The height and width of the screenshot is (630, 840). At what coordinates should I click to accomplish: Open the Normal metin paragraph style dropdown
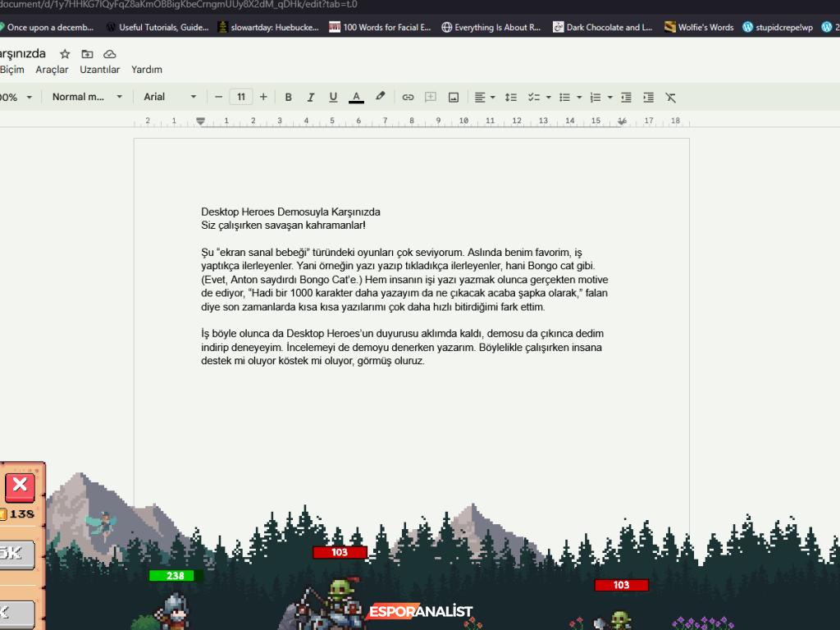coord(86,97)
